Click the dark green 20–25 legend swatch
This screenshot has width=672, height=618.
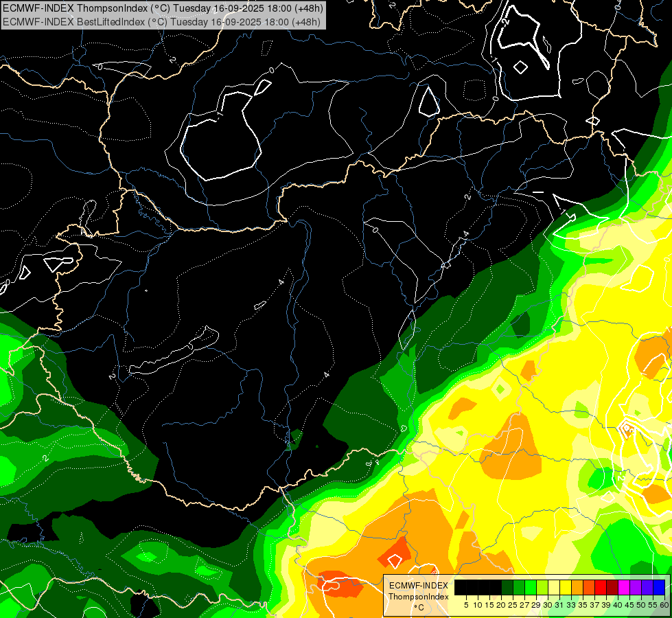point(507,588)
